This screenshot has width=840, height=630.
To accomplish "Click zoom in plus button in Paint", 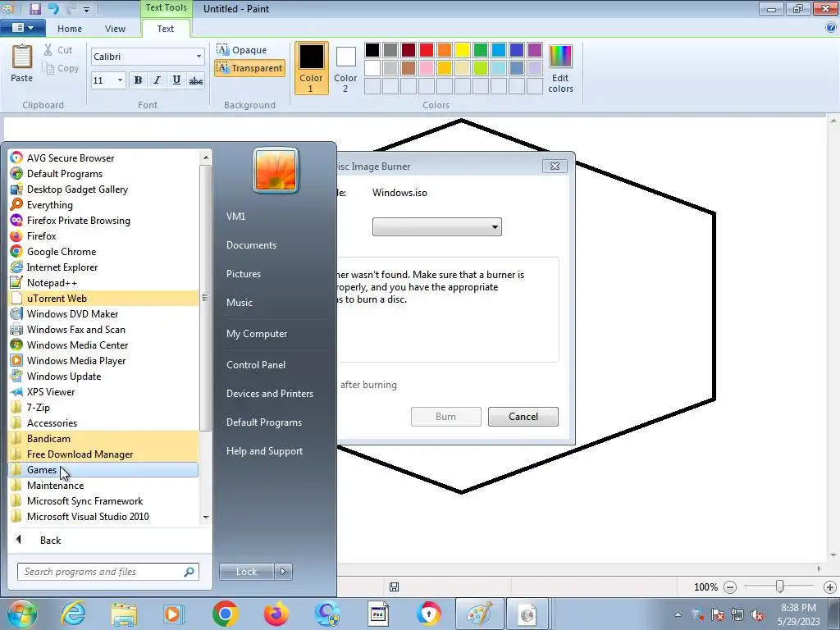I will [830, 587].
